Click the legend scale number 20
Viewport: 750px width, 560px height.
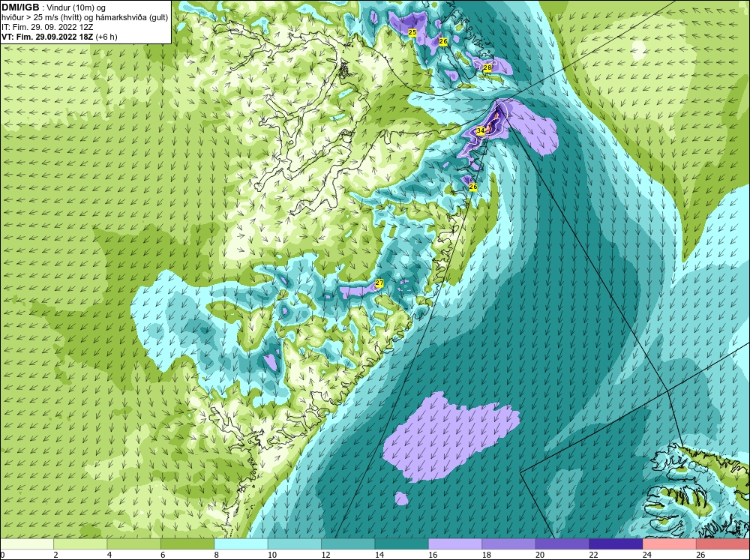tap(539, 555)
